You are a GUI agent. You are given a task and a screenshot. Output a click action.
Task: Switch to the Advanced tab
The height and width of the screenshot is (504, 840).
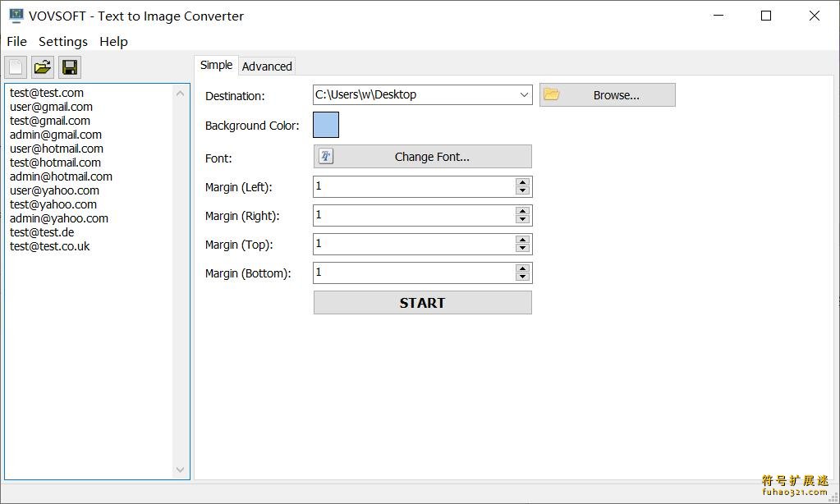point(267,66)
